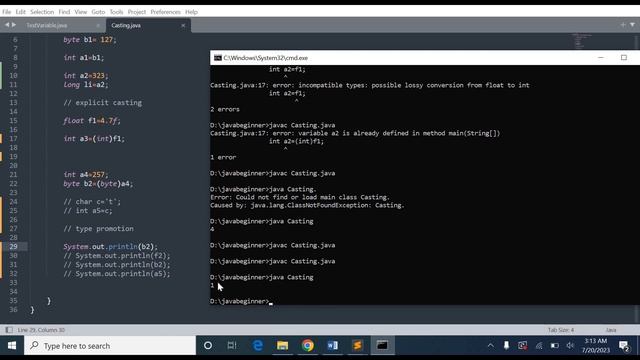
Task: Maximize the cmd.exe window
Action: coord(624,58)
